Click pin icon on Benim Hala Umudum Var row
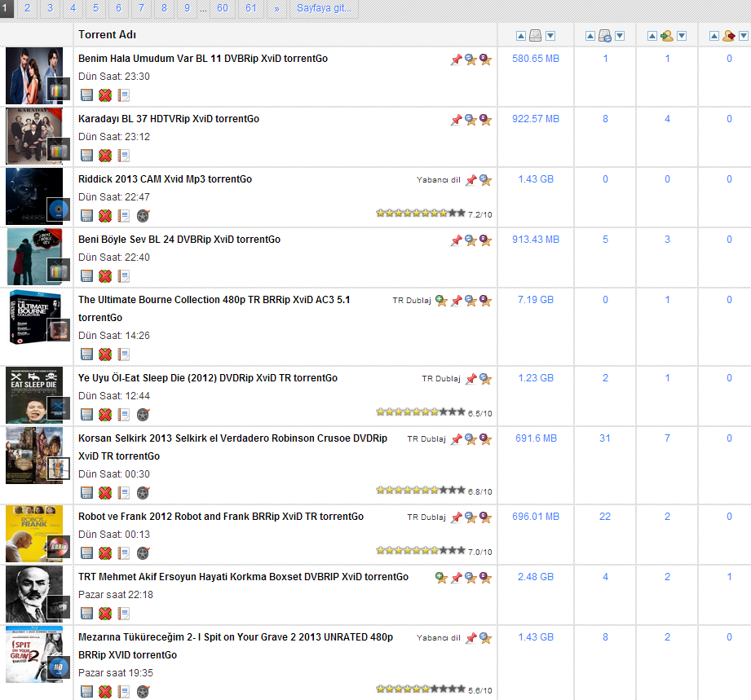 click(457, 59)
